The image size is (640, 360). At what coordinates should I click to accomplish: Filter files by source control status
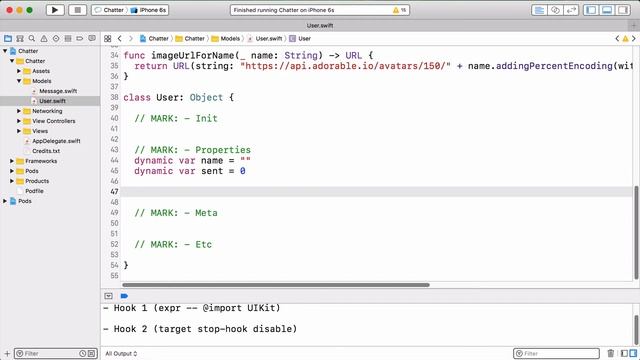(91, 353)
